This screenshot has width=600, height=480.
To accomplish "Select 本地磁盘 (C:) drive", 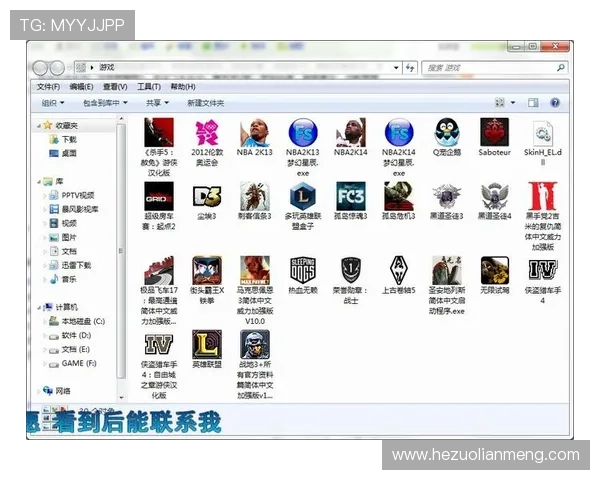I will 83,321.
